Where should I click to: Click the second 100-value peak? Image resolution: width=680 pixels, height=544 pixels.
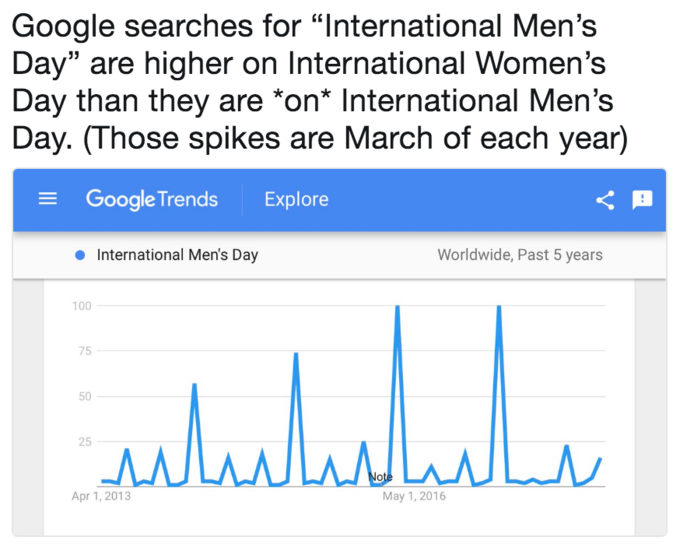click(499, 307)
